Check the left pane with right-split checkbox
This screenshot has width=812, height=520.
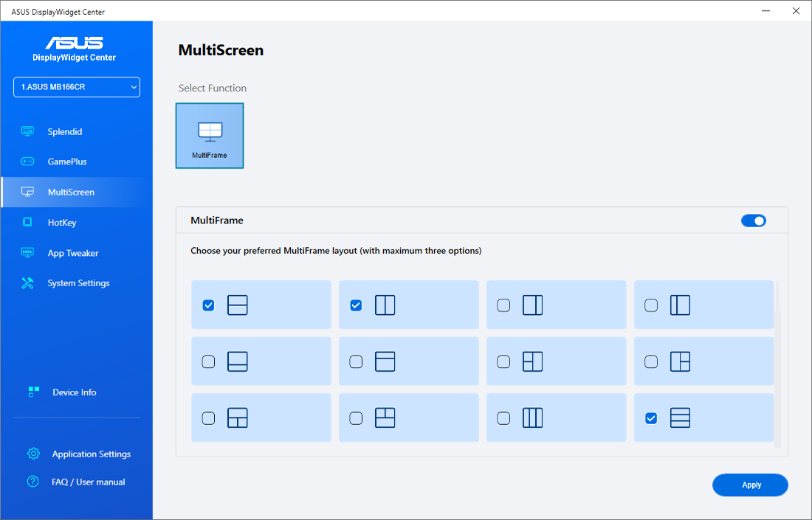pyautogui.click(x=651, y=361)
